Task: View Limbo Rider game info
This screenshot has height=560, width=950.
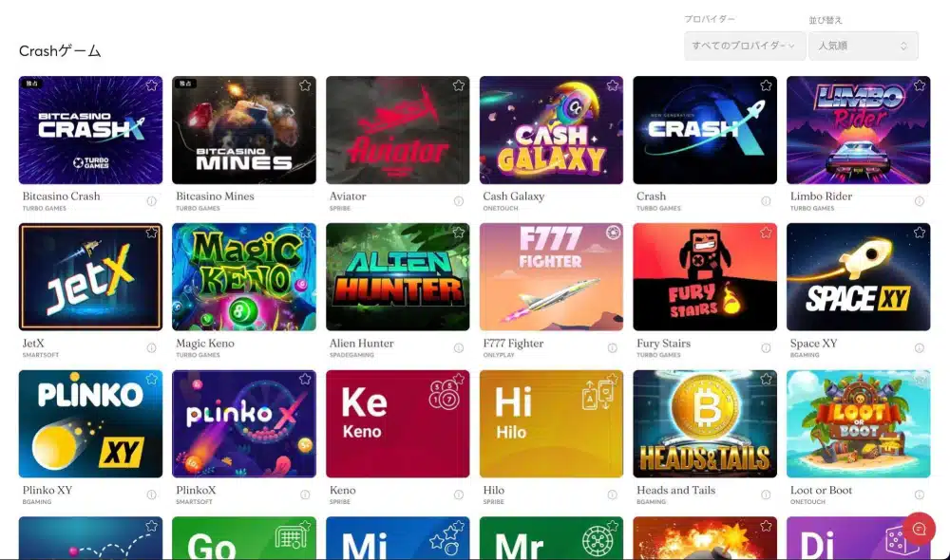Action: 919,201
